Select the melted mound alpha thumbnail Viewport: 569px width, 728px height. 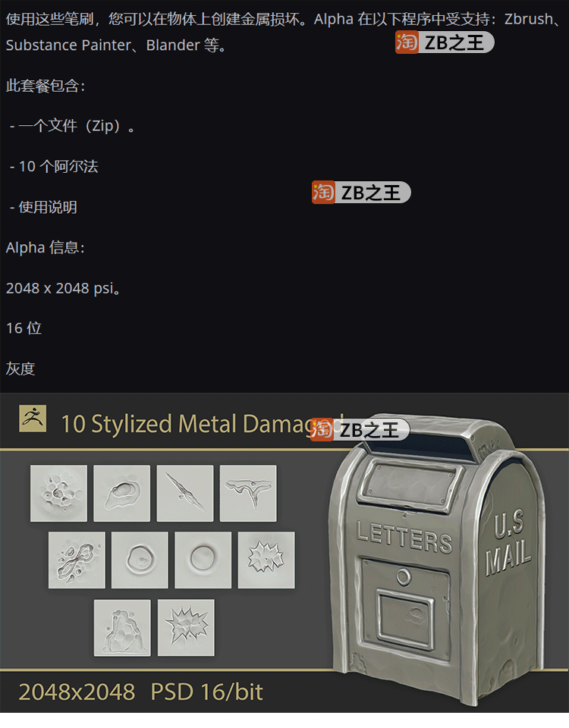122,628
